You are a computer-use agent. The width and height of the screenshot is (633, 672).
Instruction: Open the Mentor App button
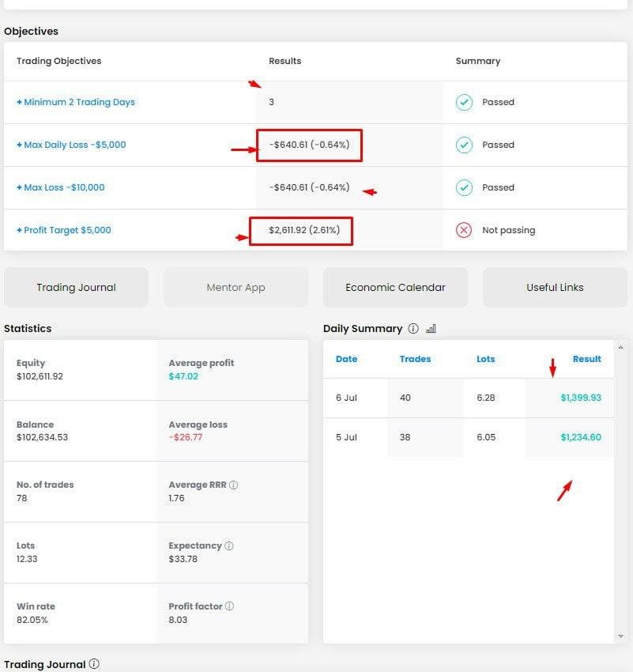click(235, 288)
